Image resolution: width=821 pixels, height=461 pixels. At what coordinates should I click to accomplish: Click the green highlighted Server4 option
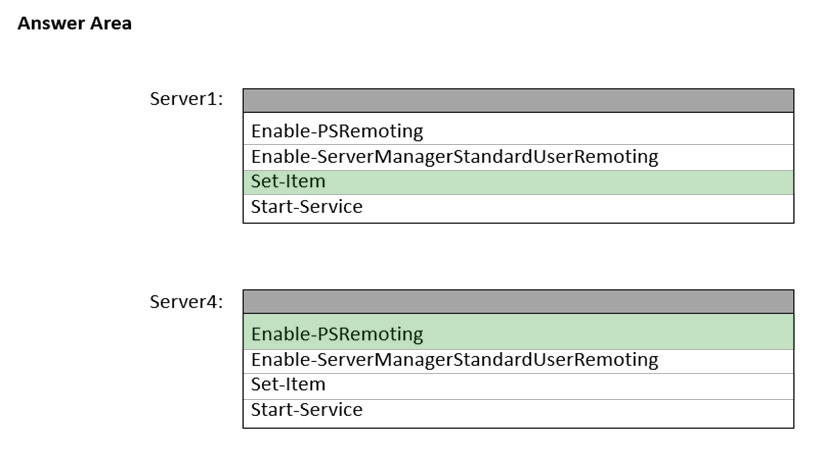point(518,333)
